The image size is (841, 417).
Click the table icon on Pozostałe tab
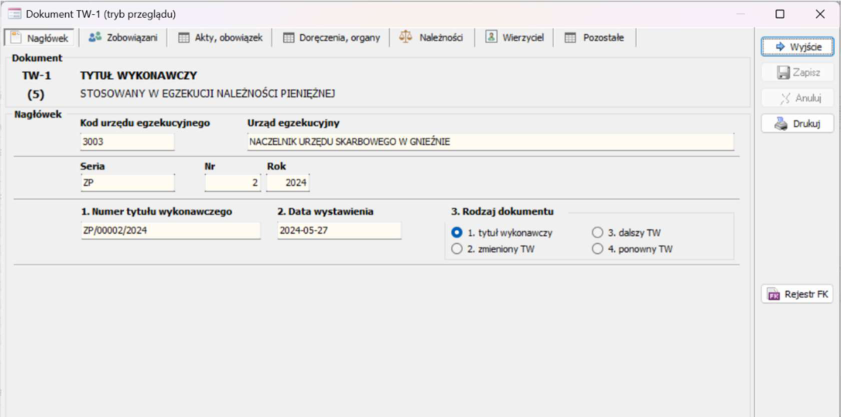click(570, 38)
